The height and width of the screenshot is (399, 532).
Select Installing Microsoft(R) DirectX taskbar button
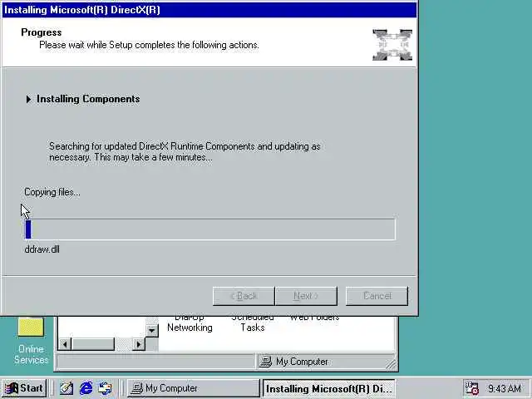tap(329, 388)
